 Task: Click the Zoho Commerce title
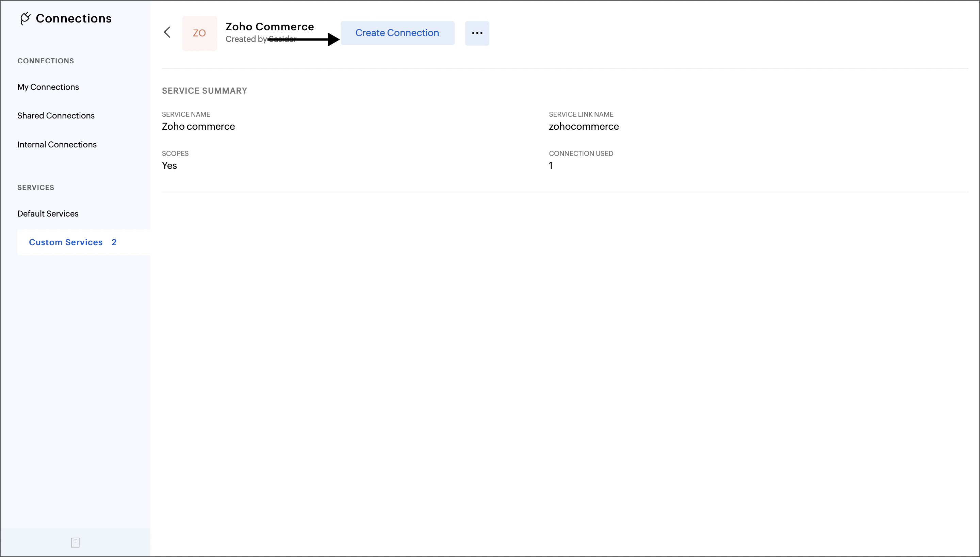pyautogui.click(x=269, y=27)
